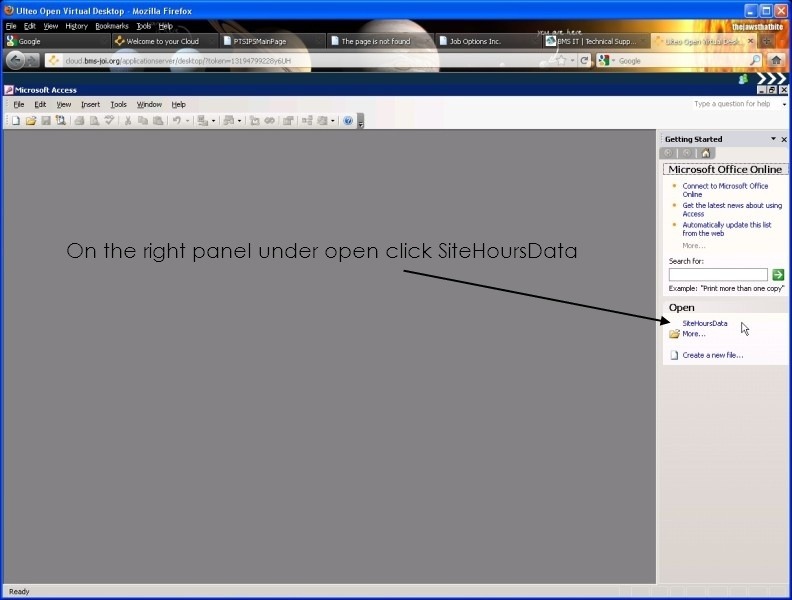Expand the Getting Started pane dropdown arrow
Viewport: 792px width, 600px height.
772,139
